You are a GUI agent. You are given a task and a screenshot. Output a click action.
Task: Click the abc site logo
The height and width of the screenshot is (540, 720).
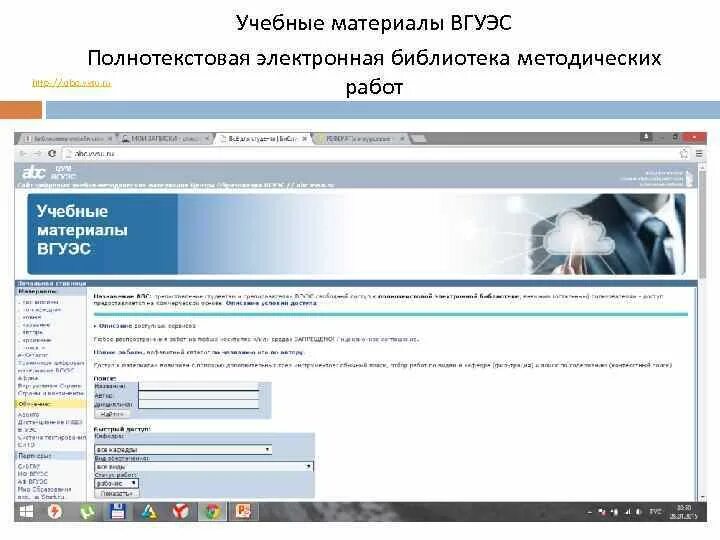point(34,173)
